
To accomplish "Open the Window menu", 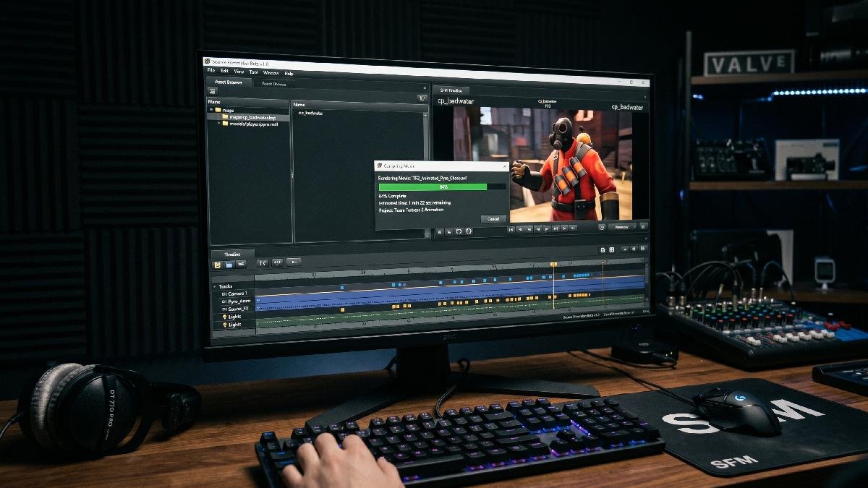I will 271,73.
